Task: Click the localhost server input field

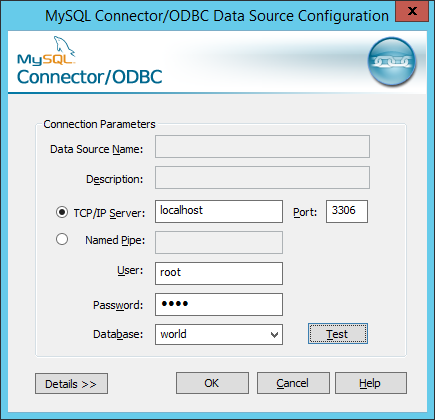Action: point(219,211)
